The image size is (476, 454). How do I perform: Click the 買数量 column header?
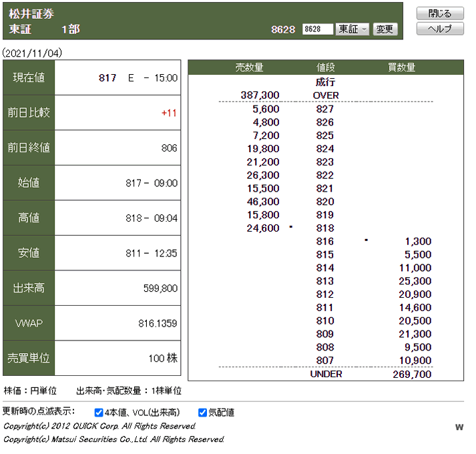(401, 67)
